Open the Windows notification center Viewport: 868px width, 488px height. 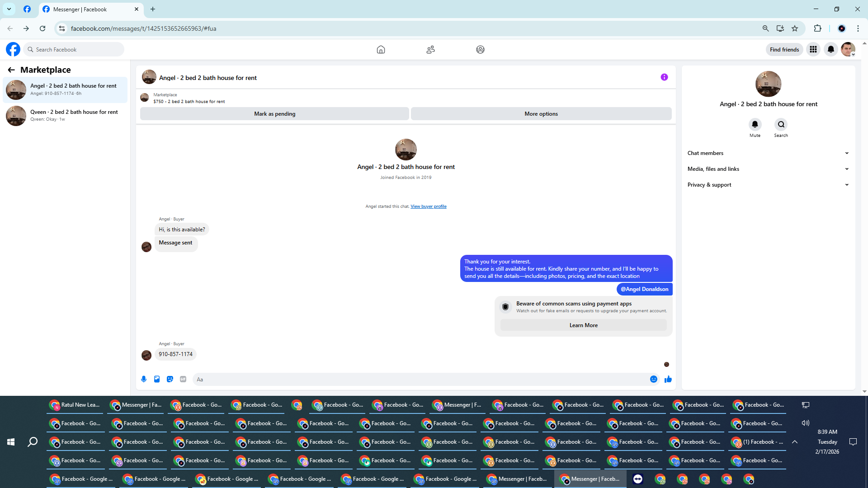pos(853,442)
